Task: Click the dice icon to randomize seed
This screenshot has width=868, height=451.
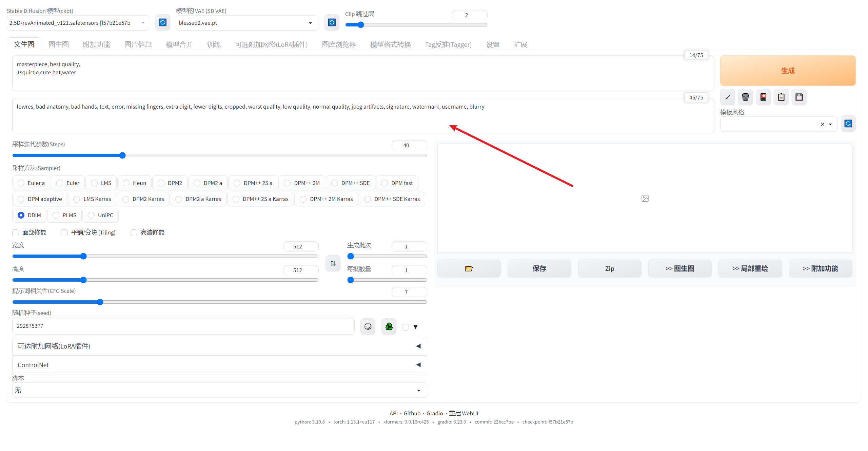Action: coord(368,326)
